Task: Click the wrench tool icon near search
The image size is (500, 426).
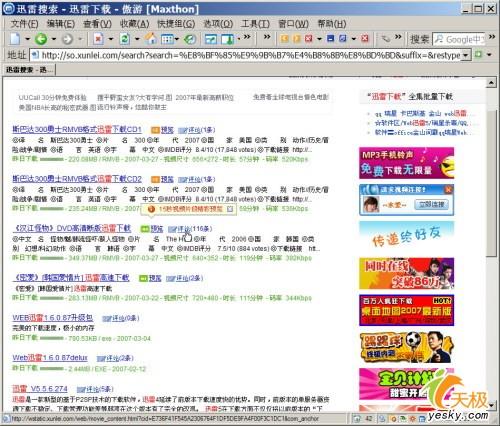Action: coord(386,39)
